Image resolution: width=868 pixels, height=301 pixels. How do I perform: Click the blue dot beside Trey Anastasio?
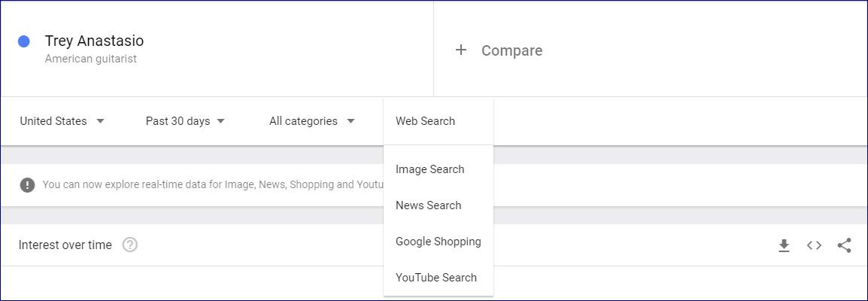pyautogui.click(x=24, y=41)
